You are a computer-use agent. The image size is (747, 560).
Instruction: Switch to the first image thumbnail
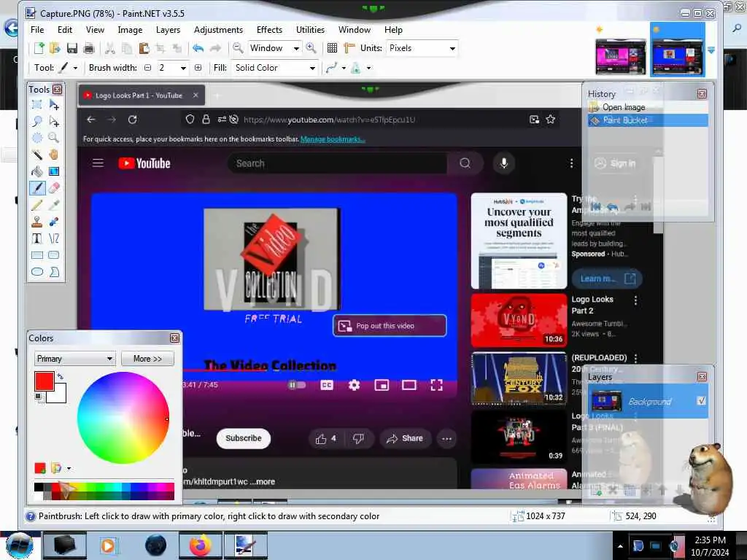click(620, 57)
